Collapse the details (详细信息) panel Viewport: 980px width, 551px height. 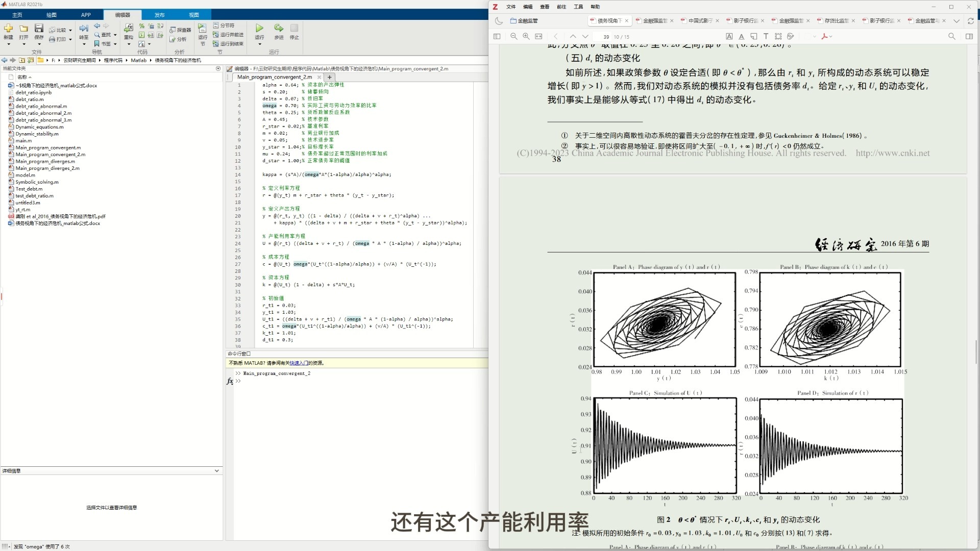click(216, 471)
